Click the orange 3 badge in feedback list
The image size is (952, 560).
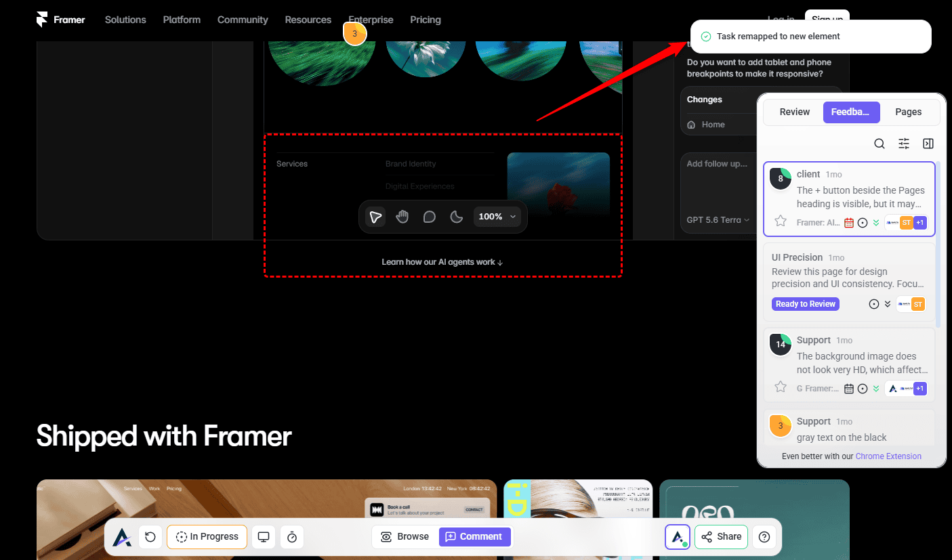(x=781, y=426)
